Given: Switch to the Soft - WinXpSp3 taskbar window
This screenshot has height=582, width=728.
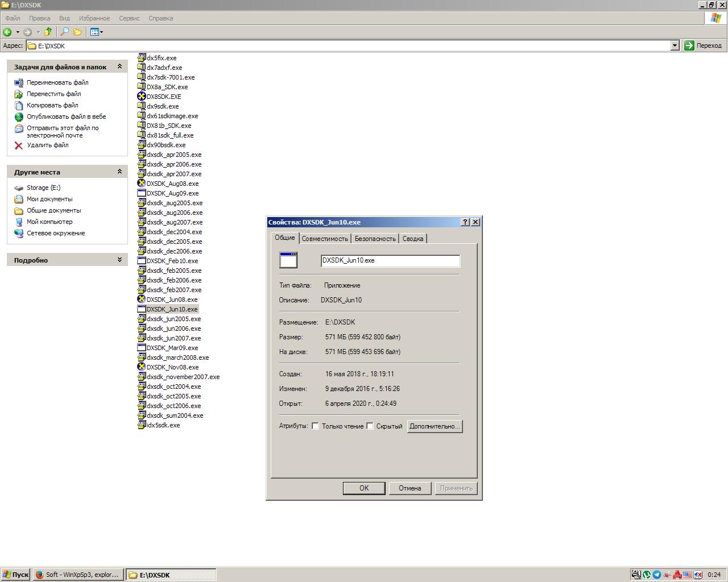Looking at the screenshot, I should [x=78, y=575].
